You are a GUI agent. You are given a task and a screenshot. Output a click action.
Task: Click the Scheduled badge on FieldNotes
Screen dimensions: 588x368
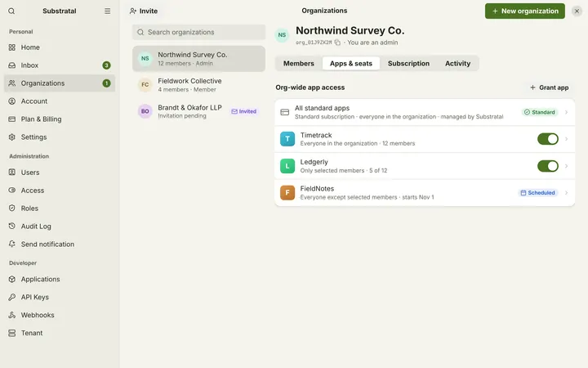(x=537, y=193)
